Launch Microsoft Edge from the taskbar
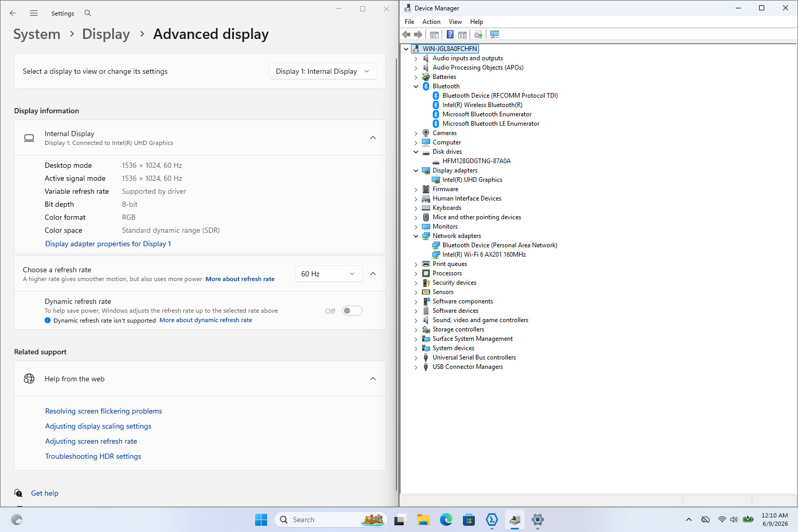Screen dimensions: 798x532 [x=446, y=520]
